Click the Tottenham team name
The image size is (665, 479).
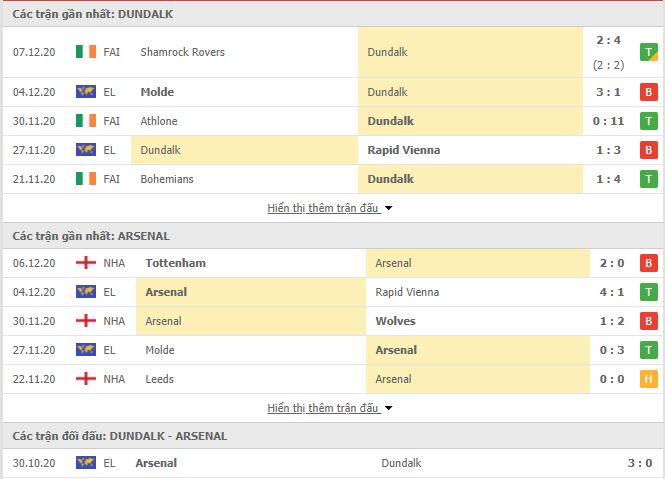176,263
